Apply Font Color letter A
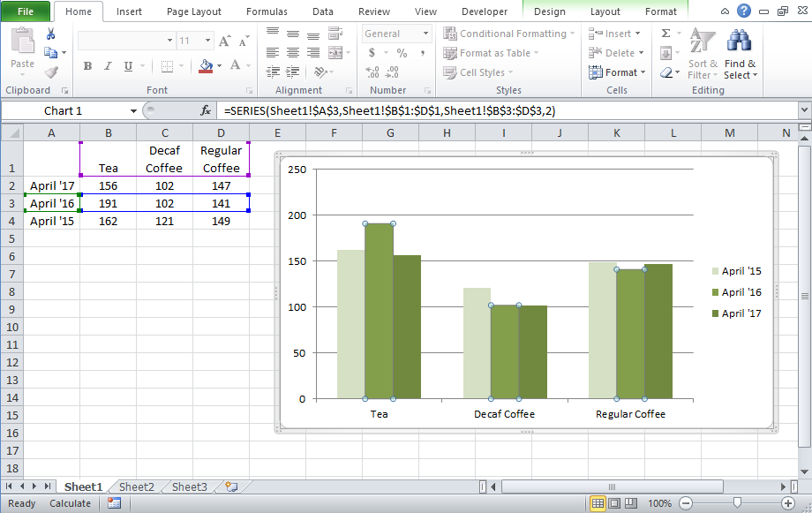812x513 pixels. click(x=235, y=66)
